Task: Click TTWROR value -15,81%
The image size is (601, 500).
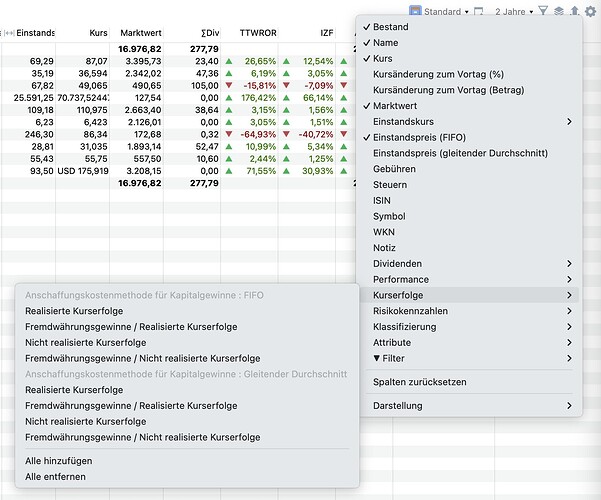Action: pyautogui.click(x=259, y=86)
